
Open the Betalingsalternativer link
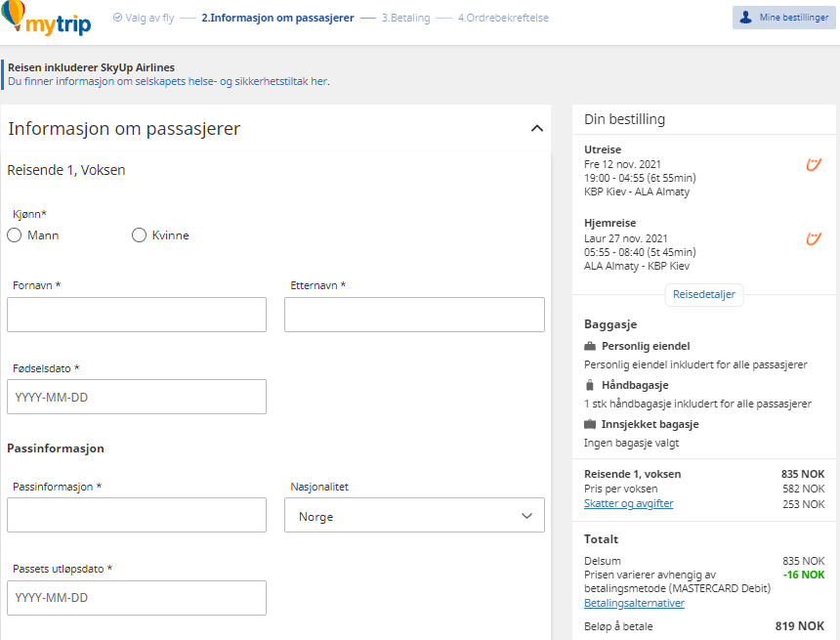tap(634, 603)
